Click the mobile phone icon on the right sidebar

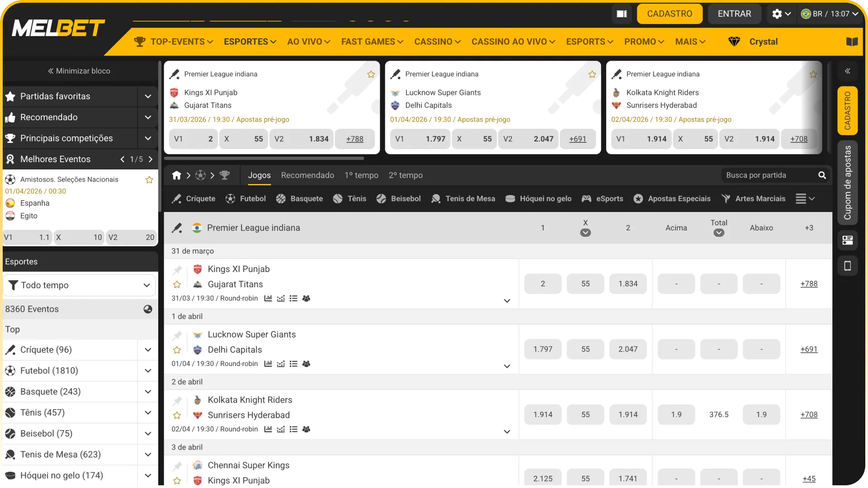(x=848, y=266)
